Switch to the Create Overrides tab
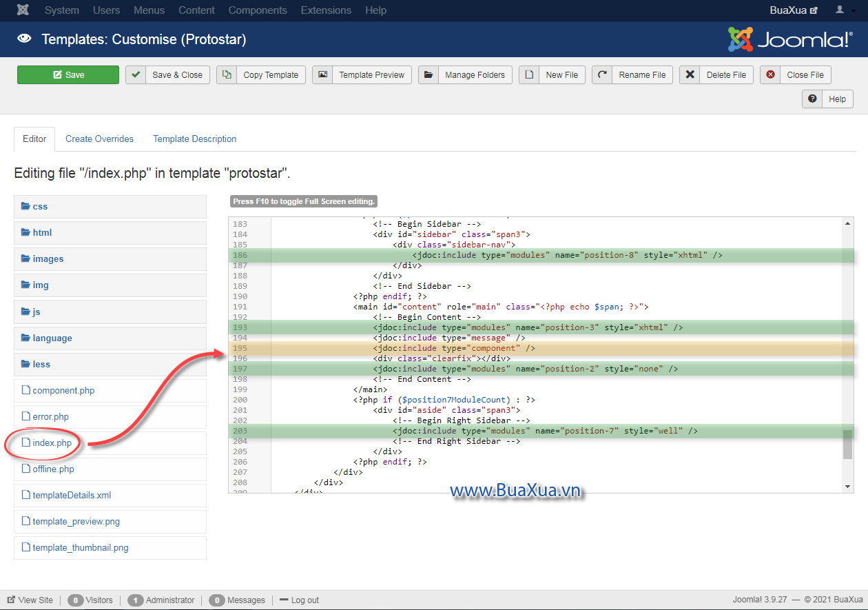Viewport: 868px width, 610px height. tap(99, 139)
